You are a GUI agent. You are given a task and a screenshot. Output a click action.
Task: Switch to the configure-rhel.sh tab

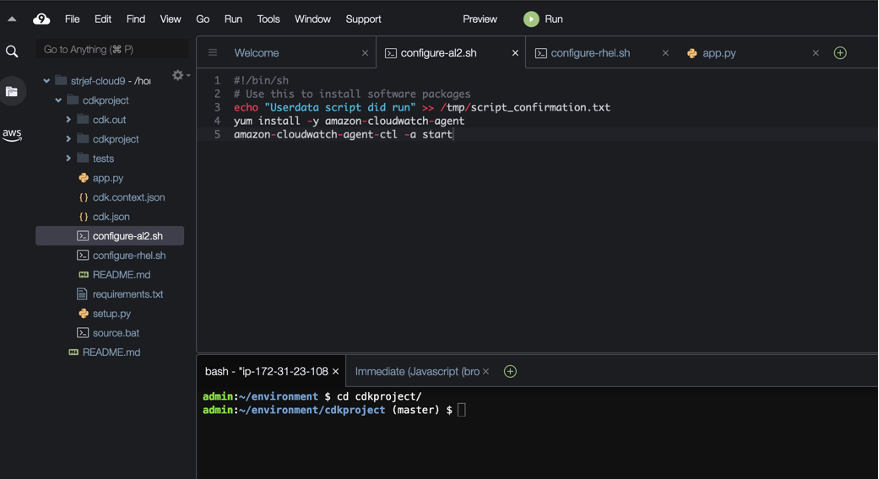(x=590, y=53)
